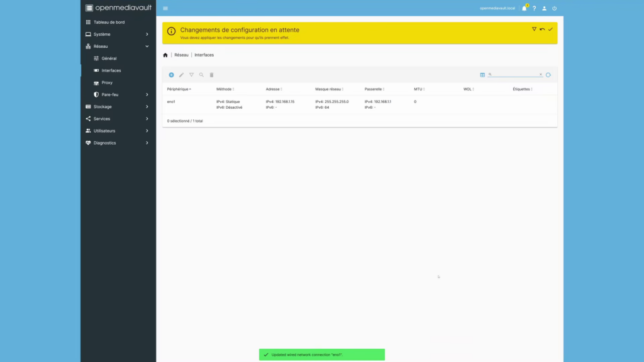Open the notifications bell icon
The image size is (644, 362).
click(524, 8)
